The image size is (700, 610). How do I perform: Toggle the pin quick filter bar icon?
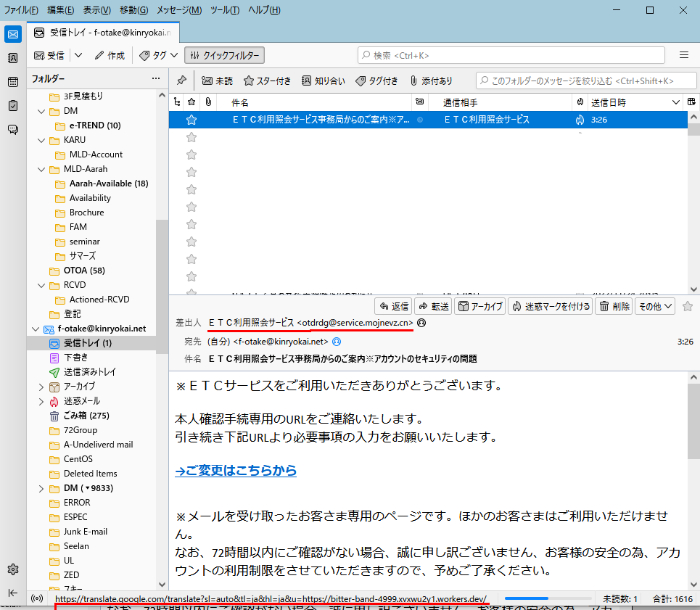(x=181, y=81)
